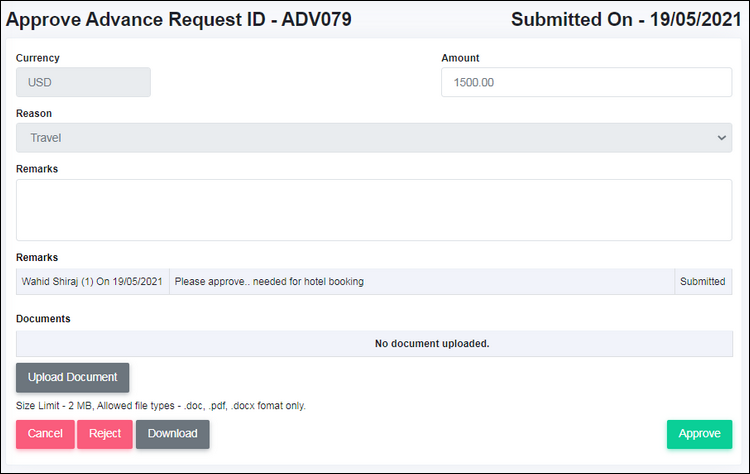Click the Approve Advance Request ID heading
The height and width of the screenshot is (474, 750).
(179, 19)
